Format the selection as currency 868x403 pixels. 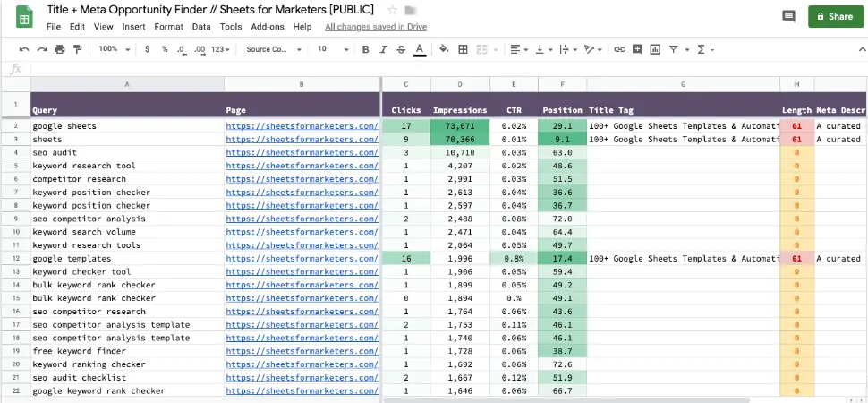pyautogui.click(x=148, y=49)
